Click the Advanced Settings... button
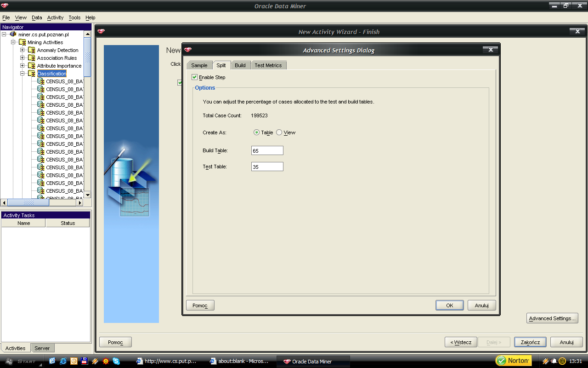Viewport: 588px width, 368px height. 552,318
